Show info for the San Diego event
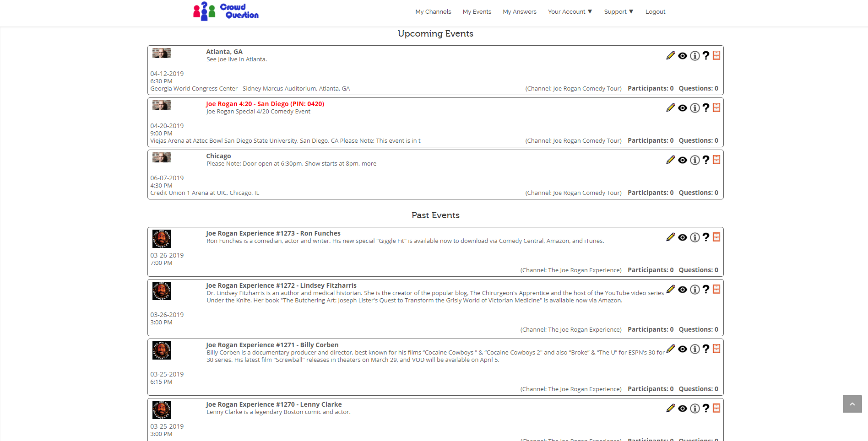 (695, 108)
